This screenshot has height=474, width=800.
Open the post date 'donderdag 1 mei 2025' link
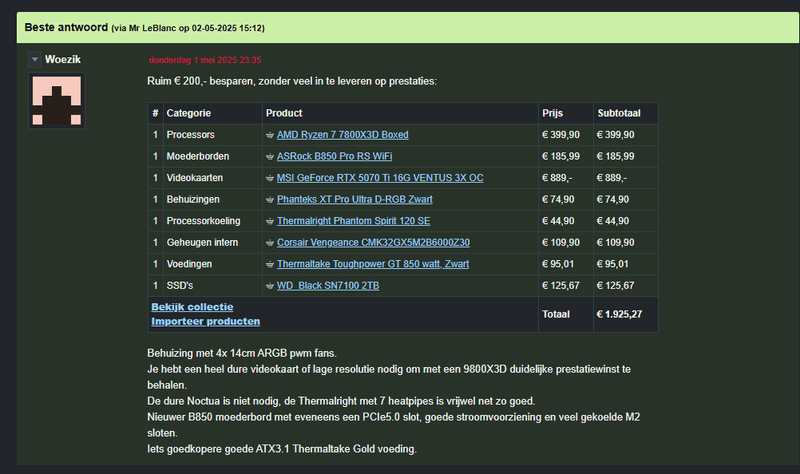[x=205, y=60]
